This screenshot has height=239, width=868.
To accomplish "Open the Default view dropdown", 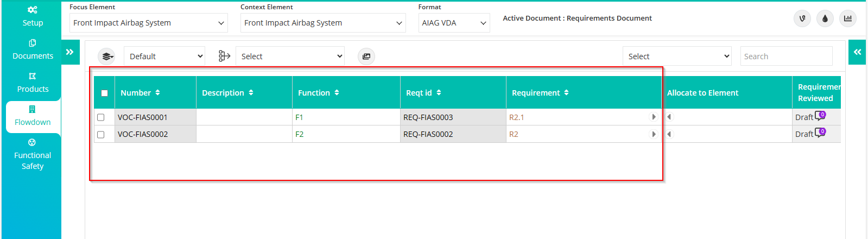I will point(164,56).
